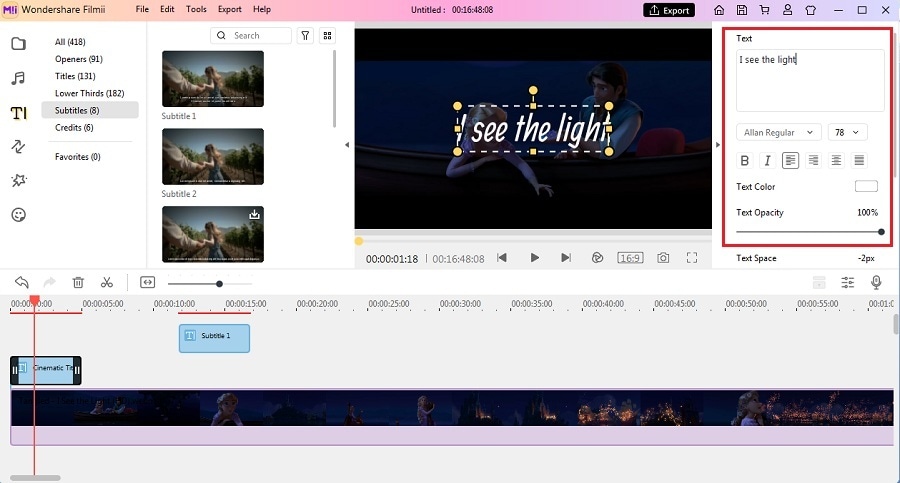
Task: Click the black Export button
Action: tap(669, 10)
